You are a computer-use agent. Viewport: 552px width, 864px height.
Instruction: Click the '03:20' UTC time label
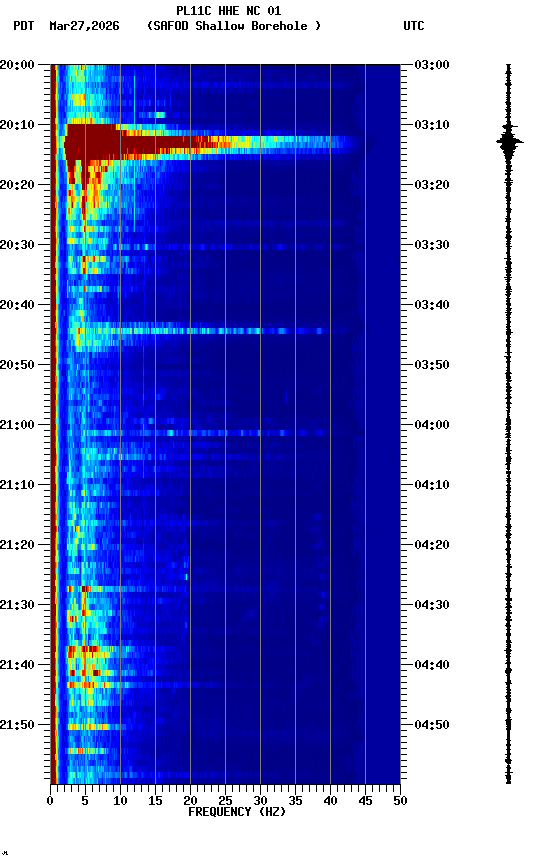[432, 185]
